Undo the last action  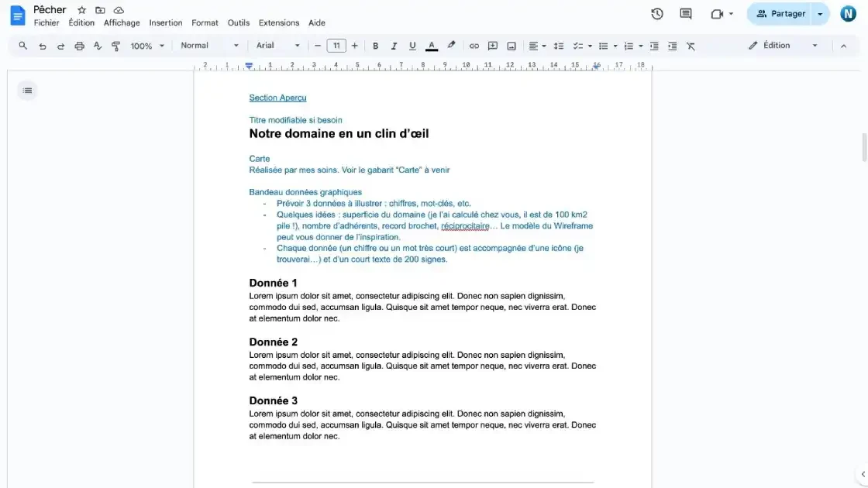click(42, 46)
